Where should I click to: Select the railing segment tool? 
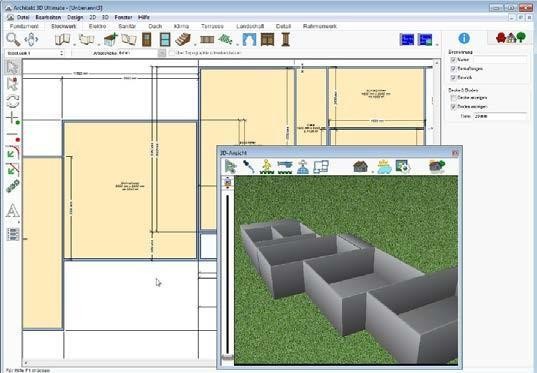(x=207, y=40)
